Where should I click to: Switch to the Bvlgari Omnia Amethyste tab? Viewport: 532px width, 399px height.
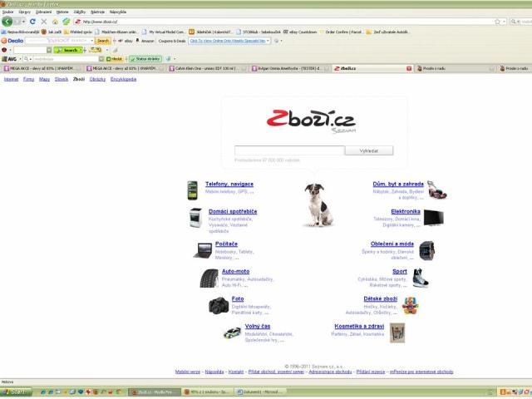[x=290, y=68]
